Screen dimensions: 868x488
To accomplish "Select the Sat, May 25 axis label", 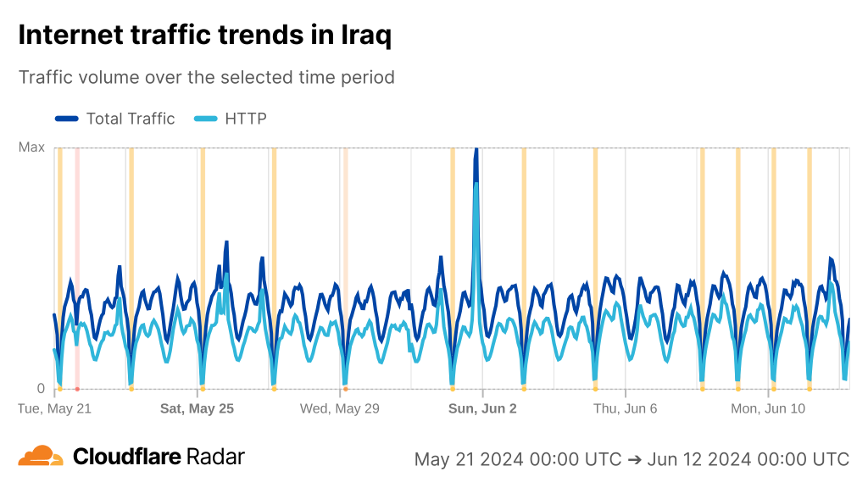I will click(198, 408).
